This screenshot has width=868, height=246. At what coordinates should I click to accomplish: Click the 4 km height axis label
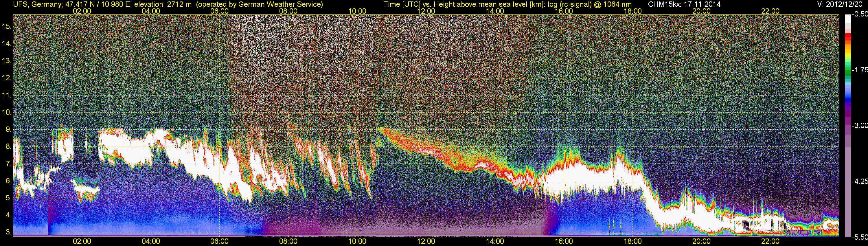tap(8, 215)
